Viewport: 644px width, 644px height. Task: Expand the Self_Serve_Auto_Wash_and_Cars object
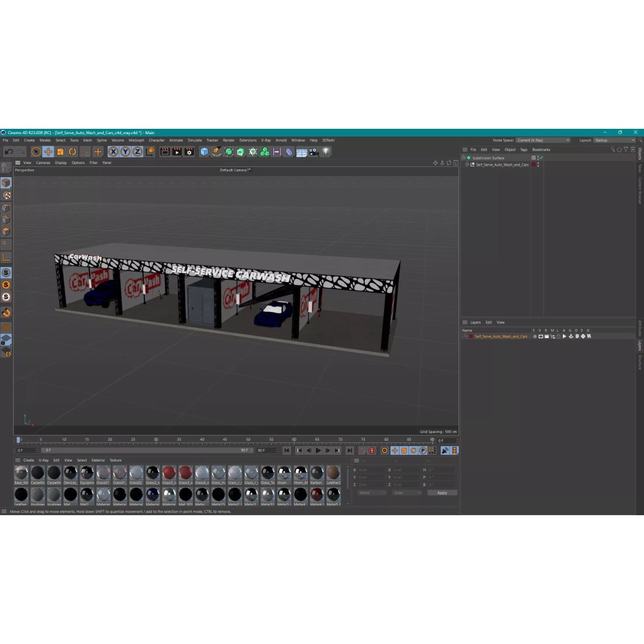(x=467, y=165)
